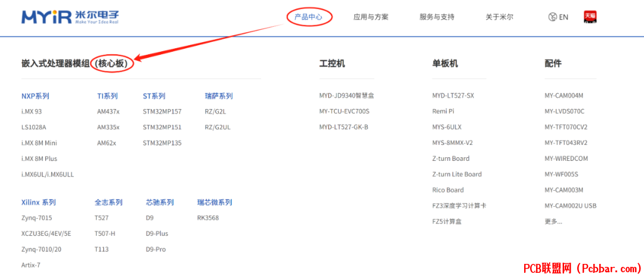Image resolution: width=644 pixels, height=277 pixels.
Task: Open Xilinx 系列 category
Action: pyautogui.click(x=39, y=203)
